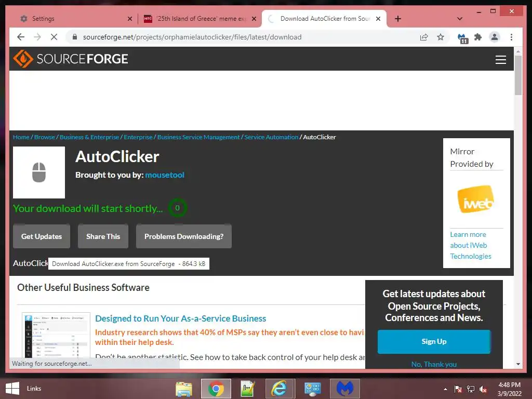Show hidden system tray icons
532x399 pixels.
point(445,389)
